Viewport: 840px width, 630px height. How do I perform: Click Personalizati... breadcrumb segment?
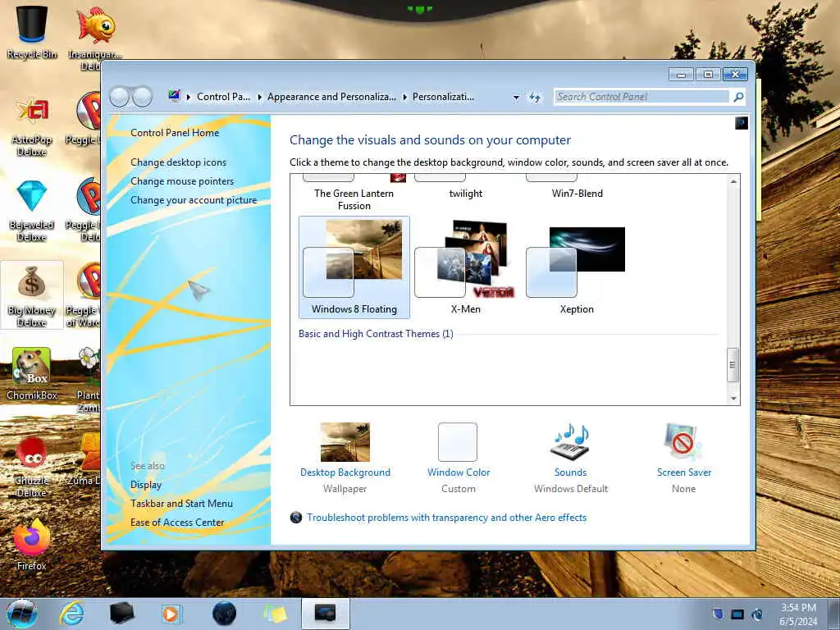pos(443,97)
